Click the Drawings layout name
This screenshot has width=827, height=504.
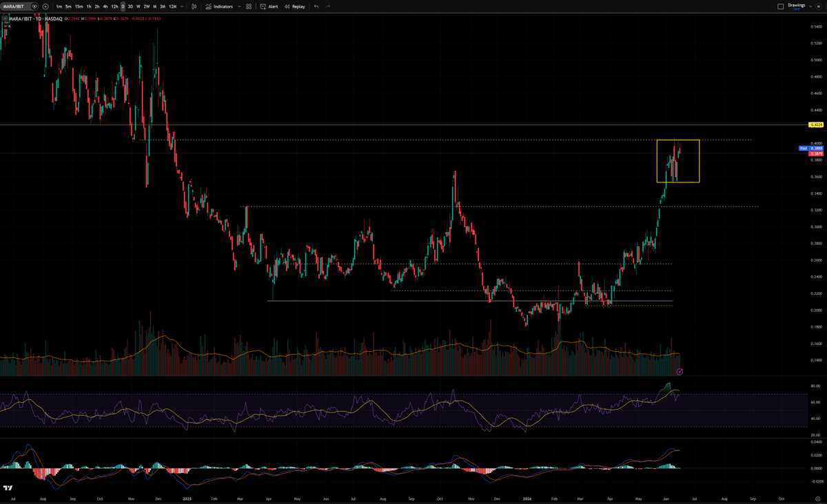[x=797, y=5]
